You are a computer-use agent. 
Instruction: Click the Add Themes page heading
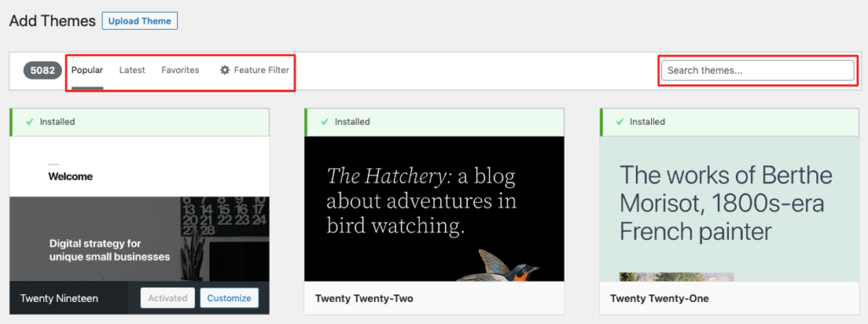click(53, 21)
